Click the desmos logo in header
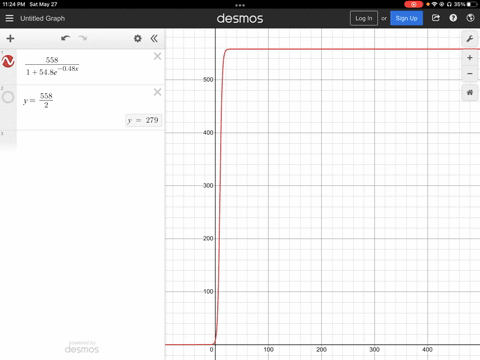This screenshot has height=360, width=480. [x=240, y=18]
